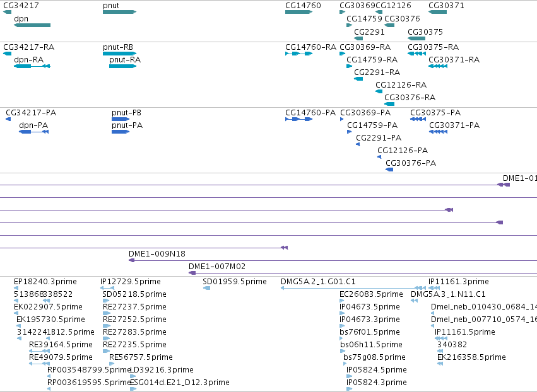
Task: Select the CG30376-PA protein label
Action: click(x=411, y=163)
